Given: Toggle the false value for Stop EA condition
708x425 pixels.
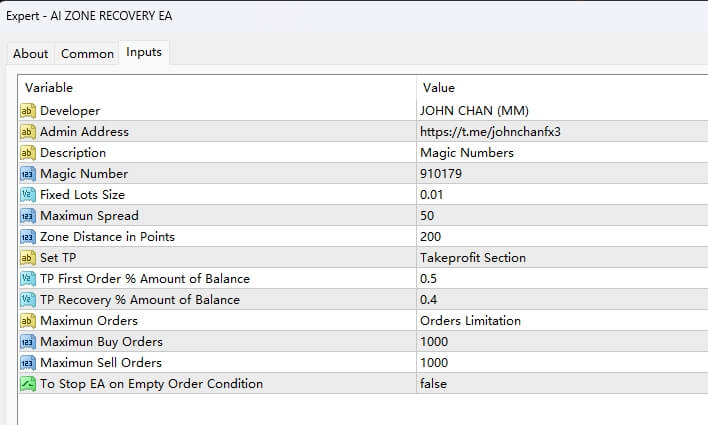Looking at the screenshot, I should pos(434,383).
